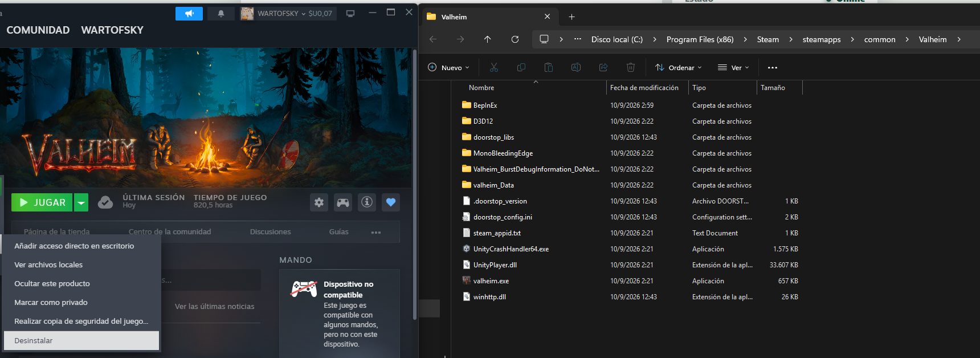Viewport: 980px width, 358px height.
Task: Sort by Fecha de modificación column
Action: pyautogui.click(x=647, y=87)
